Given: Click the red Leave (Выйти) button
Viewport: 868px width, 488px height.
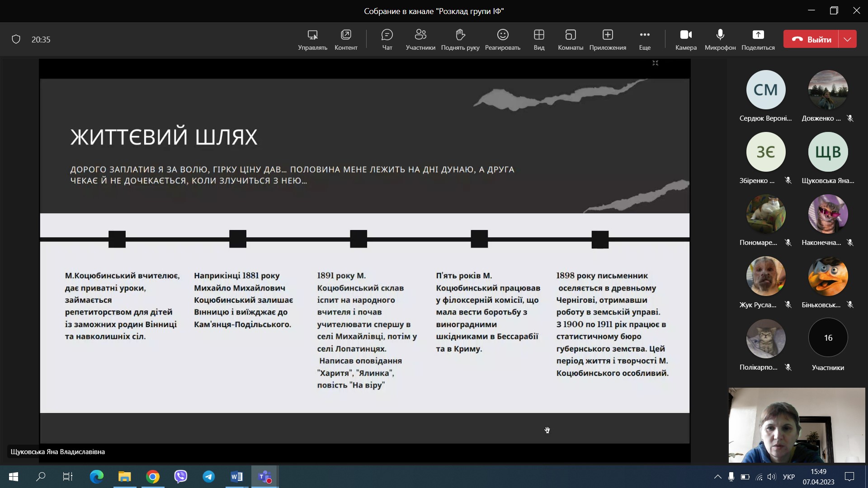Looking at the screenshot, I should (811, 39).
